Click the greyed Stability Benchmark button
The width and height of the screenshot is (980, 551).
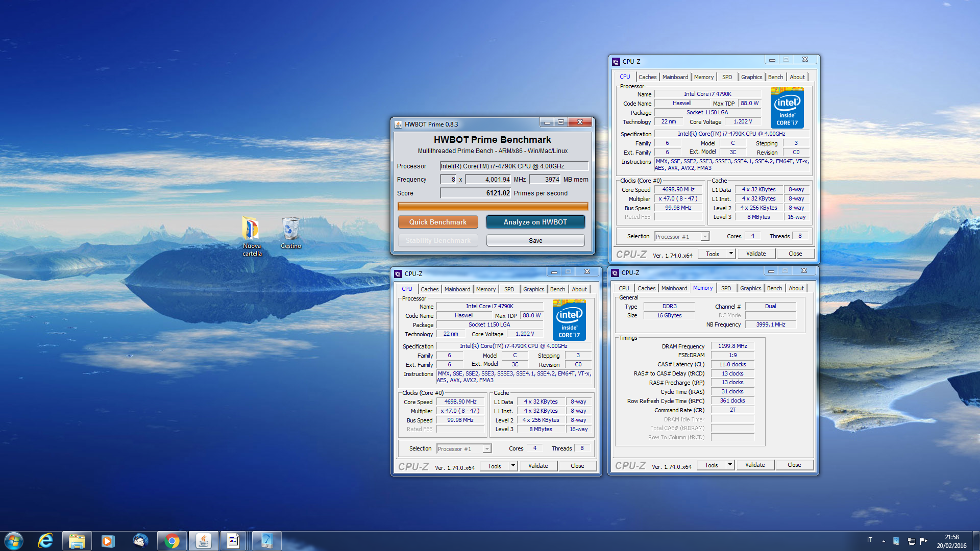tap(438, 240)
